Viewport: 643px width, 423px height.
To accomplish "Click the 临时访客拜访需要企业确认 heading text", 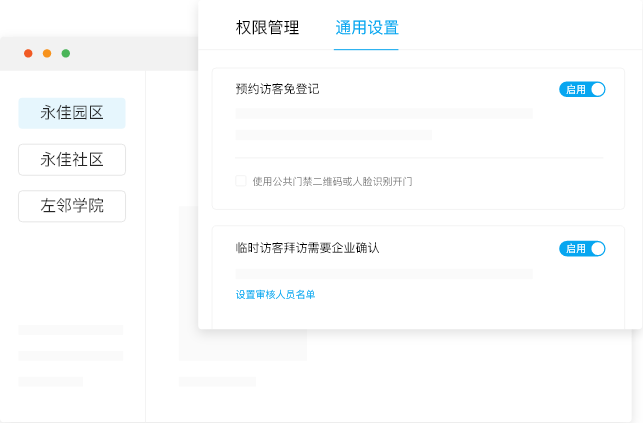I will 307,248.
